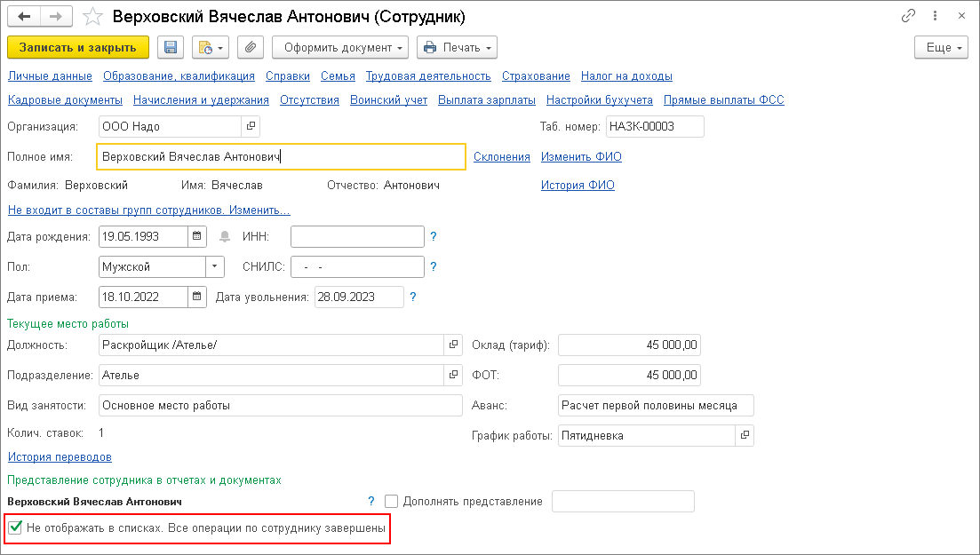Open the Отсутствия link

309,100
